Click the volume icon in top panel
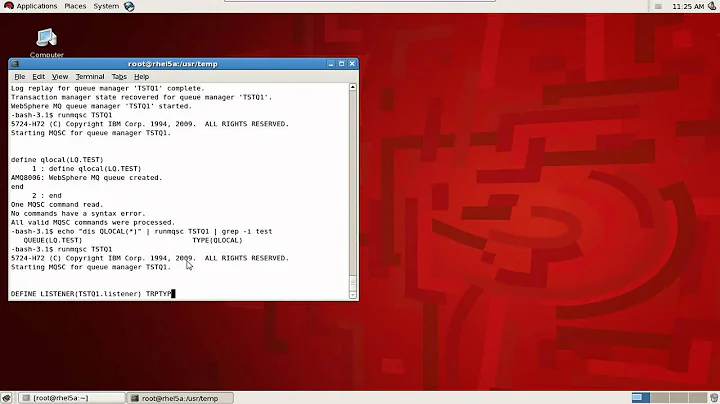 (x=712, y=6)
